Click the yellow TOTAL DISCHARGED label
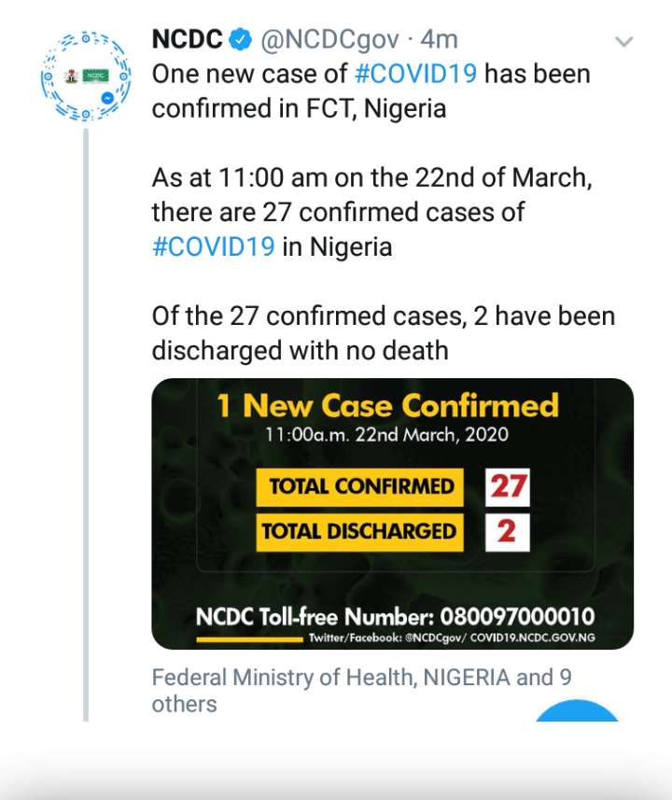This screenshot has width=672, height=800. point(359,531)
